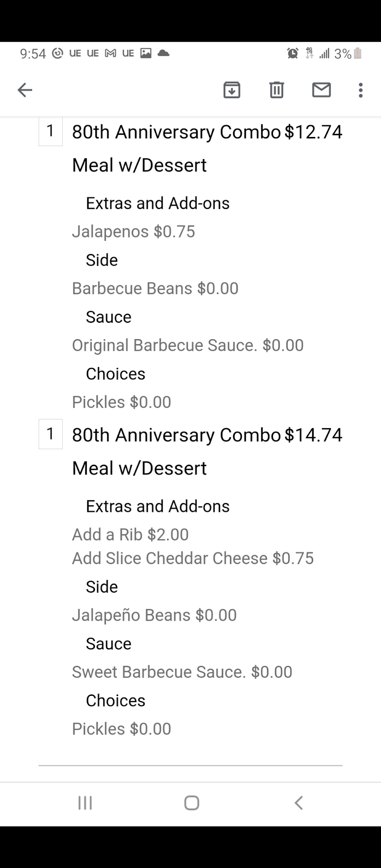The height and width of the screenshot is (868, 381).
Task: Tap the Sweet Barbecue Sauce line
Action: pyautogui.click(x=182, y=672)
